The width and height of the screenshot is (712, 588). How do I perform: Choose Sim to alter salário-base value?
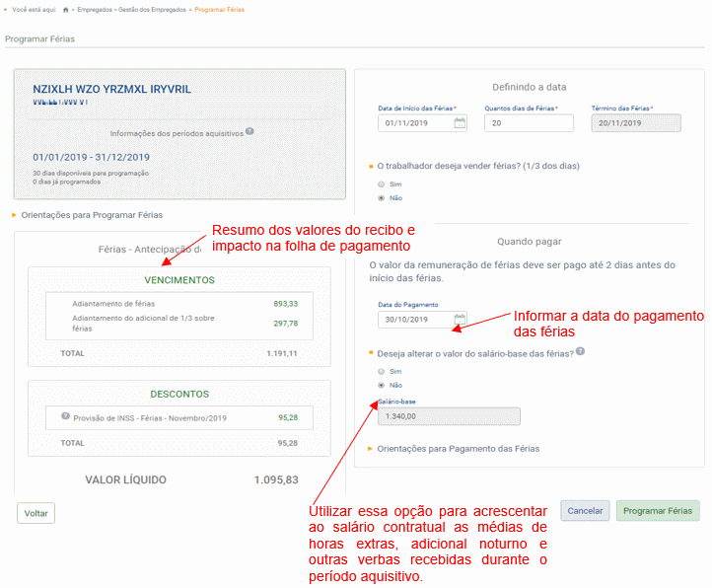click(382, 371)
